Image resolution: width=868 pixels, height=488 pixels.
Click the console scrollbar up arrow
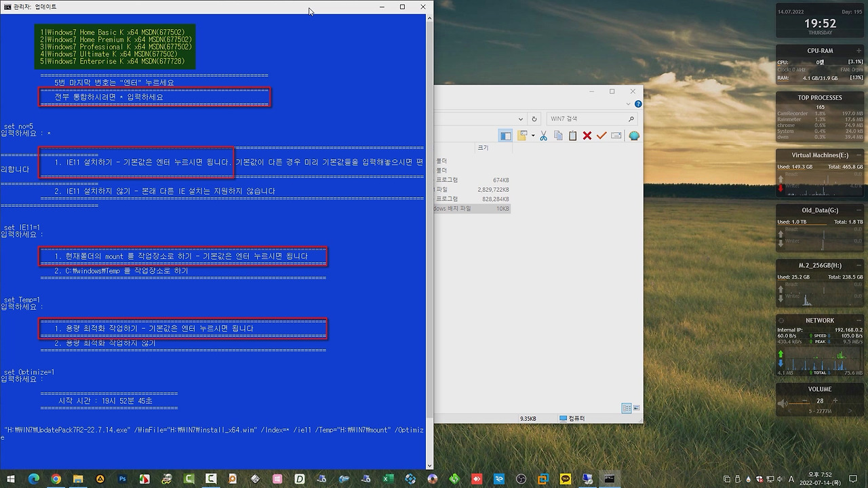[x=430, y=17]
